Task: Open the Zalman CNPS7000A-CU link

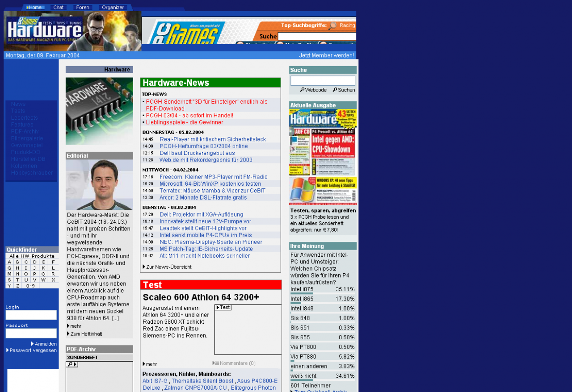Action: click(196, 388)
